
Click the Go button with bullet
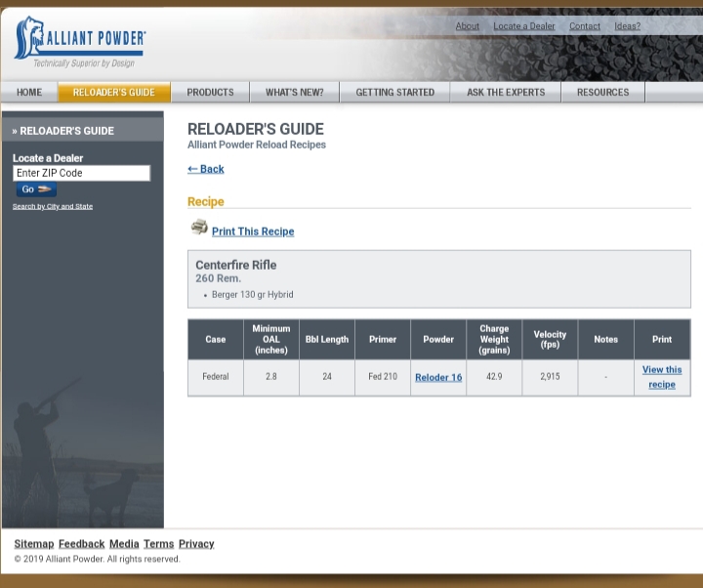pyautogui.click(x=36, y=189)
